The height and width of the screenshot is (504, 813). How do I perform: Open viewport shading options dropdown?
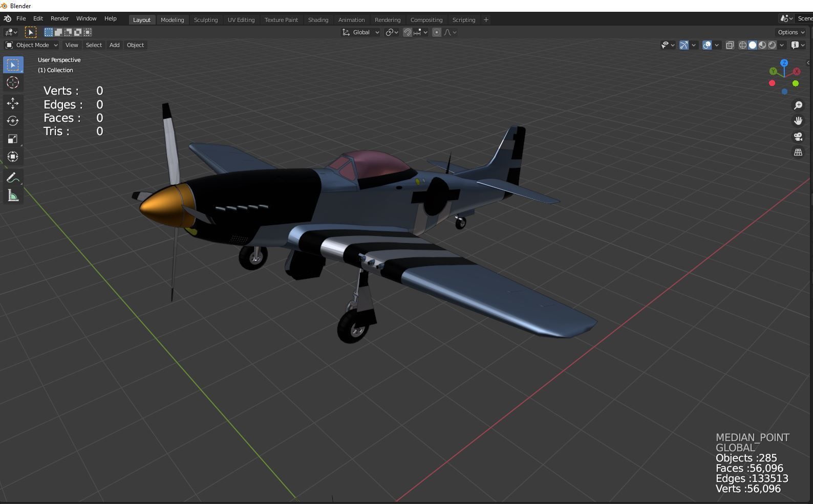pyautogui.click(x=782, y=45)
